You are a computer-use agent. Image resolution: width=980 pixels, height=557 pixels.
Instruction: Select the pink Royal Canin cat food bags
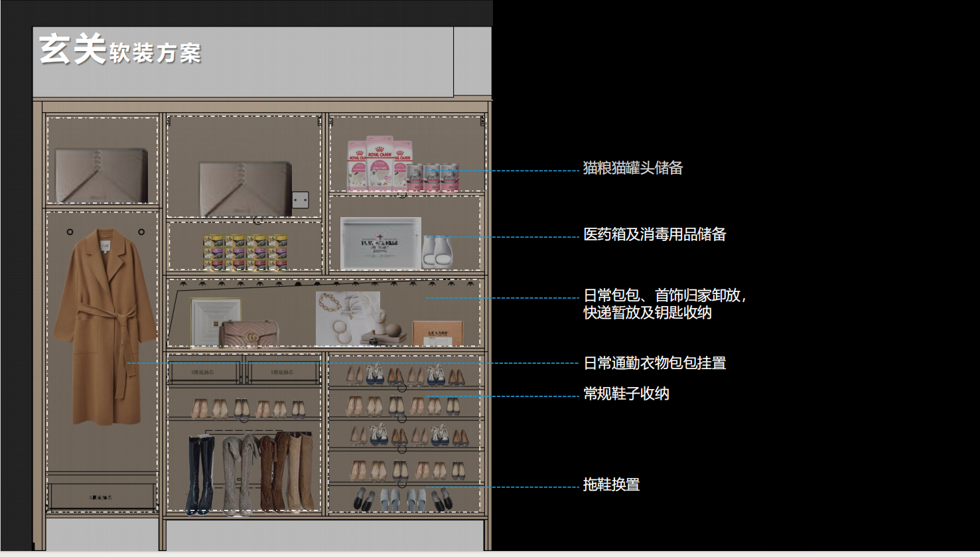pyautogui.click(x=377, y=164)
